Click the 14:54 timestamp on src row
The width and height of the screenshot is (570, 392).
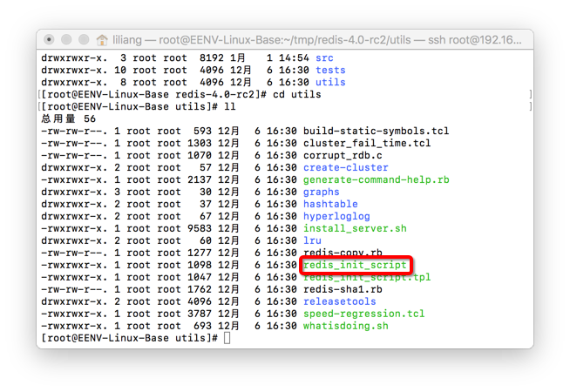click(x=294, y=58)
